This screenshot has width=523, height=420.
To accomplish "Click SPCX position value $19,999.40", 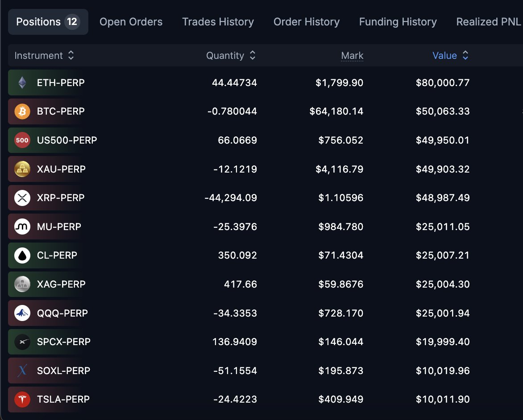I will pyautogui.click(x=443, y=342).
